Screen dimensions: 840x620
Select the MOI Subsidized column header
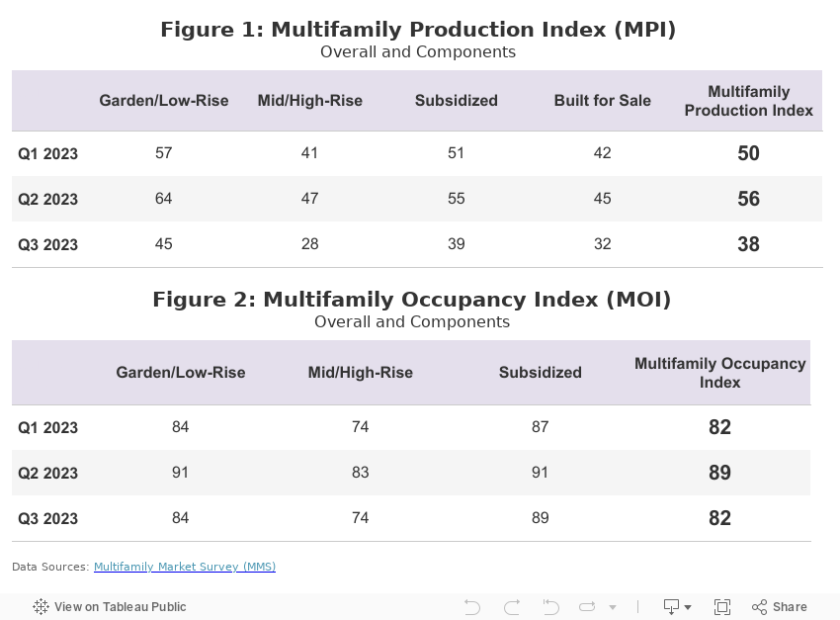coord(541,373)
